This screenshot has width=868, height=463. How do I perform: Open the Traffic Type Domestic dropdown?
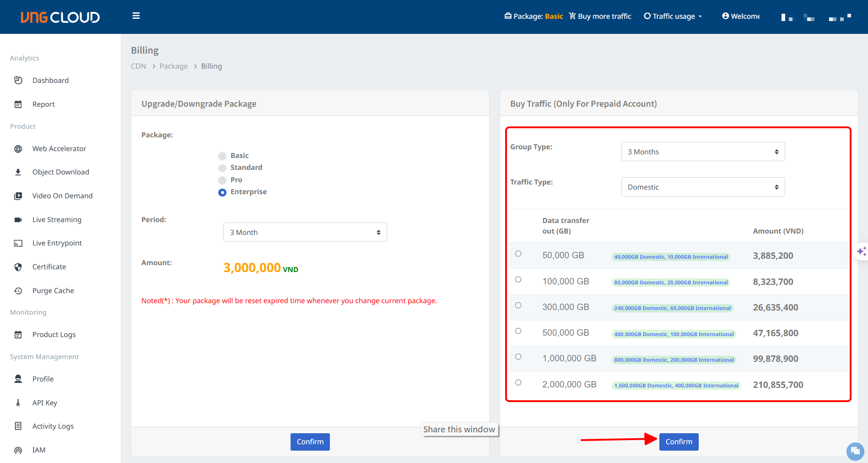click(x=702, y=187)
